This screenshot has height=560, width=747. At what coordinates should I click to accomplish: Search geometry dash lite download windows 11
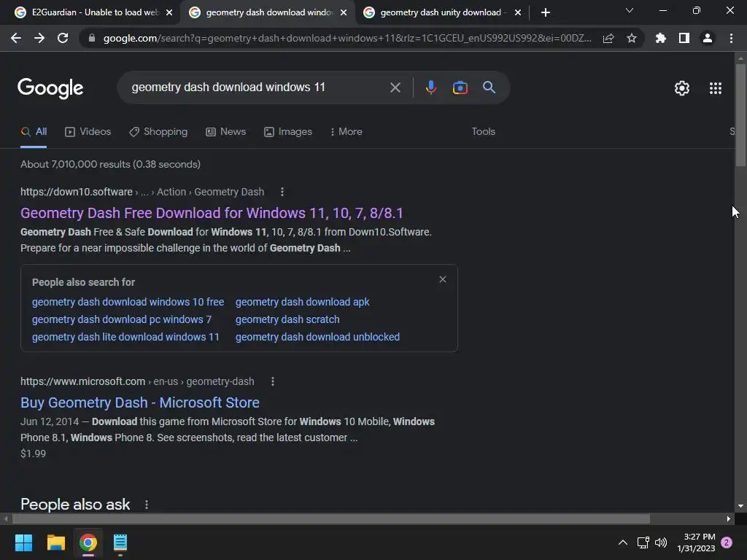(125, 337)
